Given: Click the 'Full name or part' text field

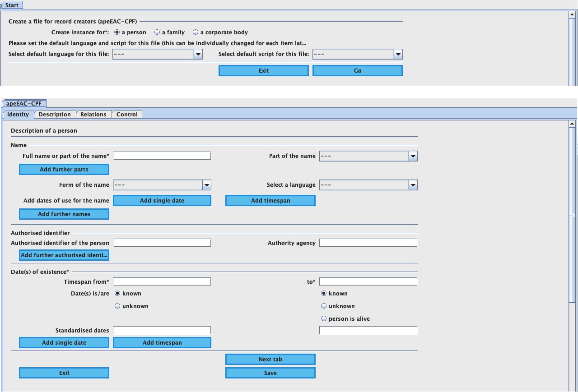Looking at the screenshot, I should point(162,156).
